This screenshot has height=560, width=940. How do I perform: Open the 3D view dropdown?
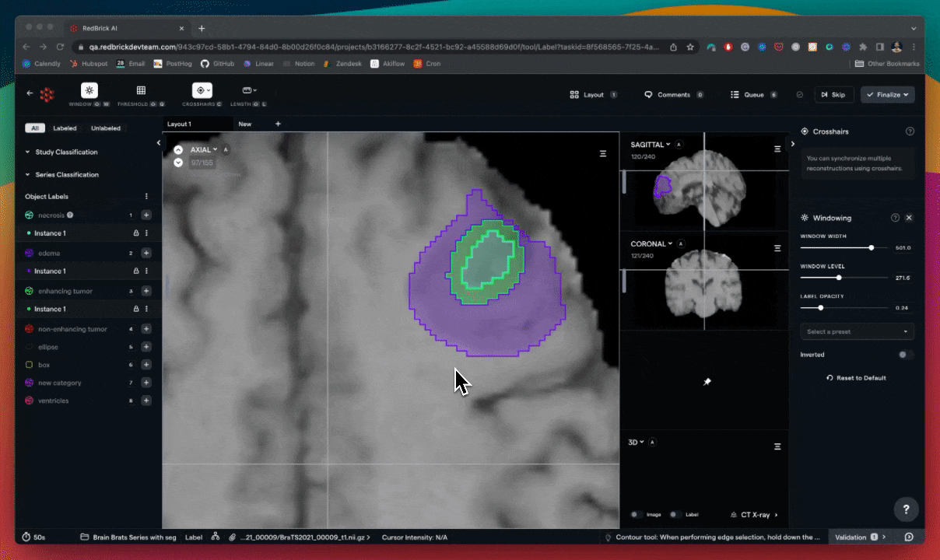click(637, 443)
